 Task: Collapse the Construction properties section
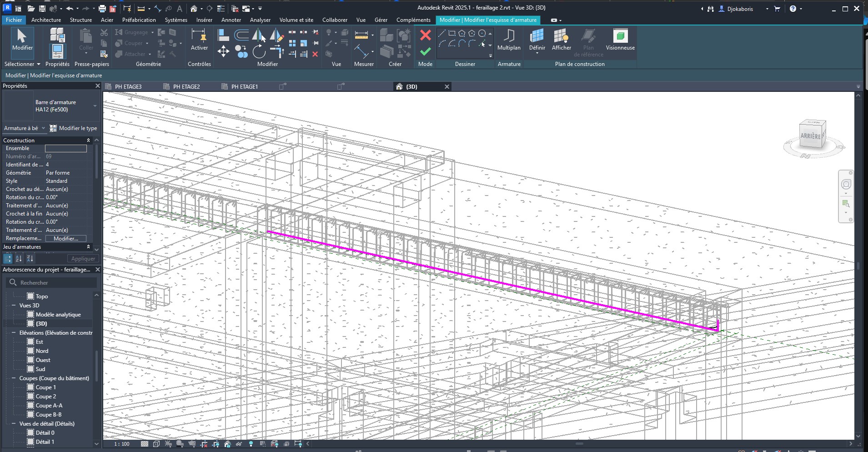point(88,140)
